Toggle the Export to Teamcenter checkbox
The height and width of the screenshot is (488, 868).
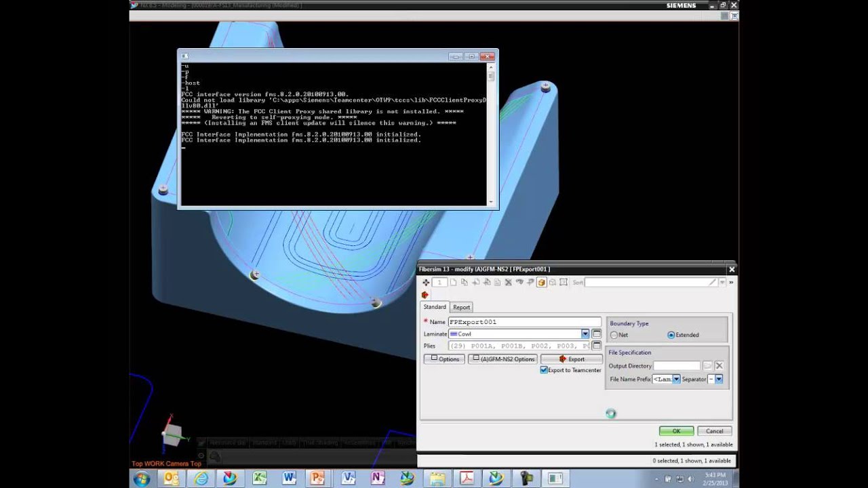tap(544, 370)
